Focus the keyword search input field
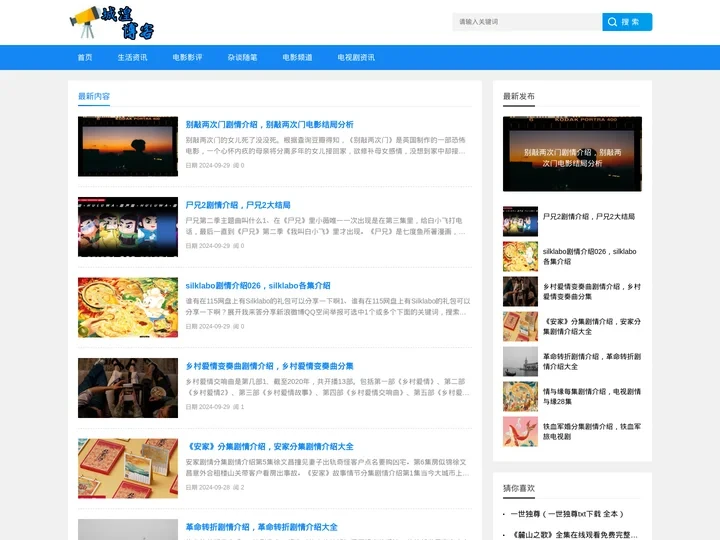Viewport: 720px width, 540px height. coord(527,22)
